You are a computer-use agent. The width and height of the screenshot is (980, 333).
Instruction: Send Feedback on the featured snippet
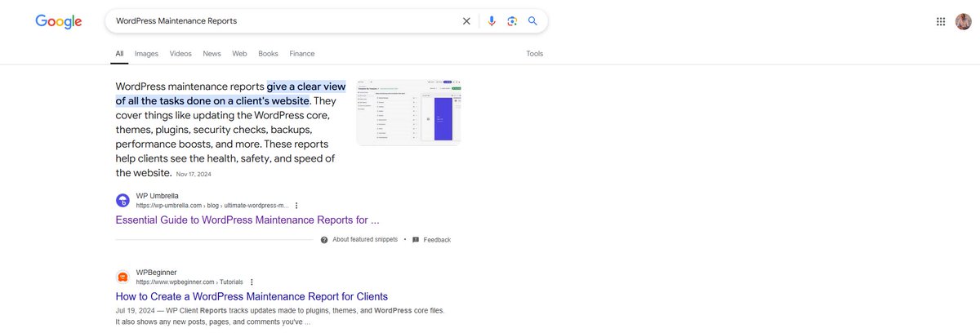tap(437, 240)
